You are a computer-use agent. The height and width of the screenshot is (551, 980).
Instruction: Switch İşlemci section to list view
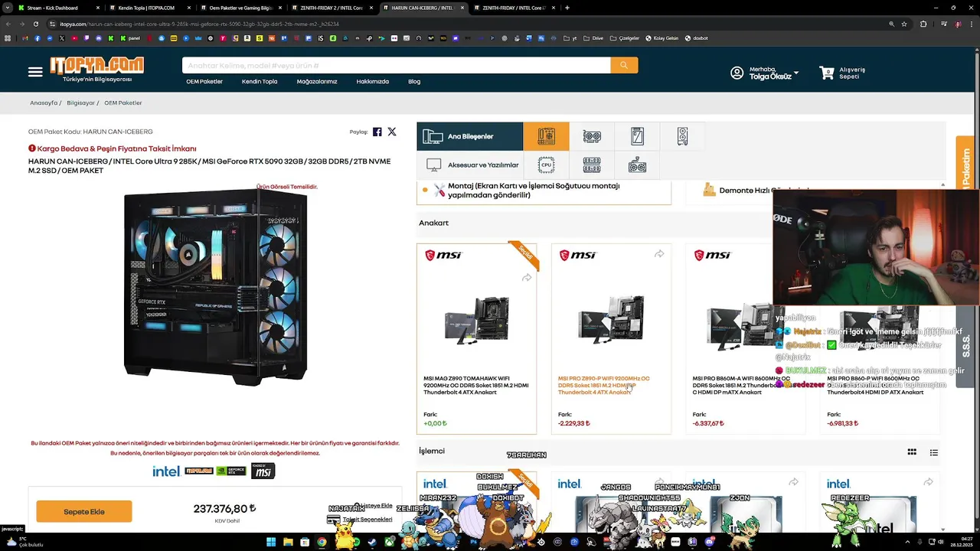934,452
